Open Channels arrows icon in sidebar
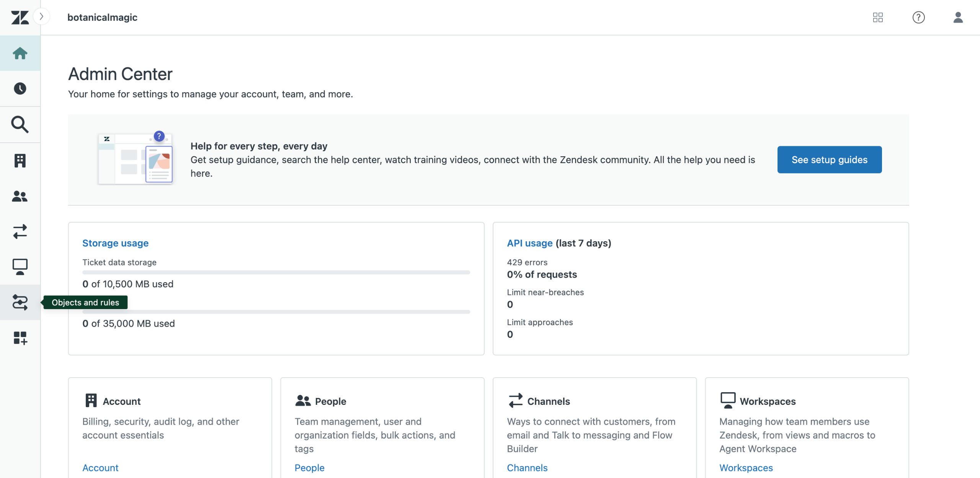The width and height of the screenshot is (980, 478). coord(20,232)
